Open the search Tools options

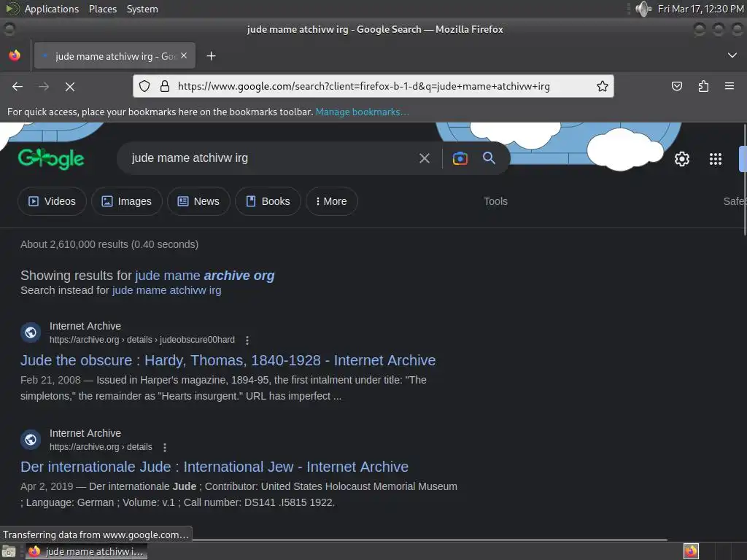pos(495,201)
